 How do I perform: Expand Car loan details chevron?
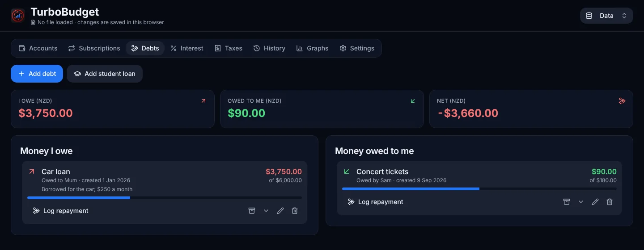point(266,211)
